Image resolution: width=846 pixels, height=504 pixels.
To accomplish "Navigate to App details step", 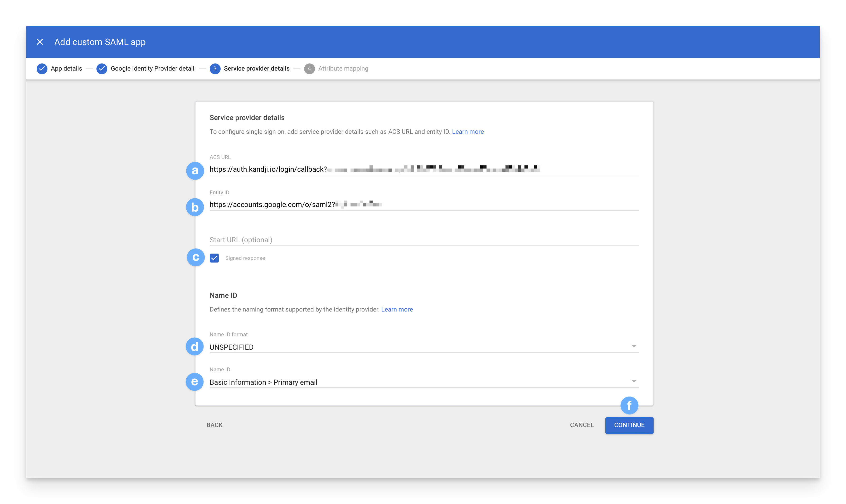I will (x=65, y=68).
